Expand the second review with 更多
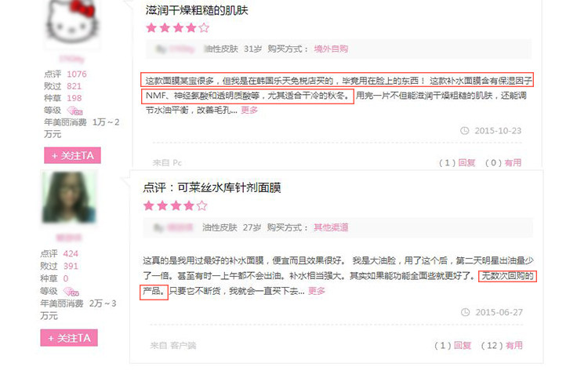Image resolution: width=588 pixels, height=385 pixels. point(317,291)
